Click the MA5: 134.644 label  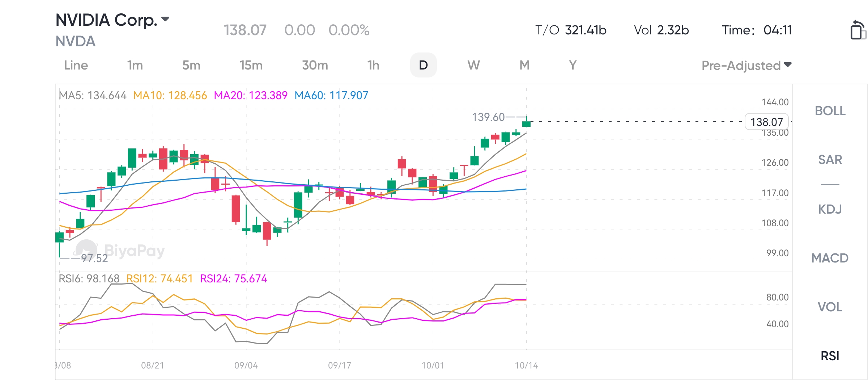(x=93, y=96)
